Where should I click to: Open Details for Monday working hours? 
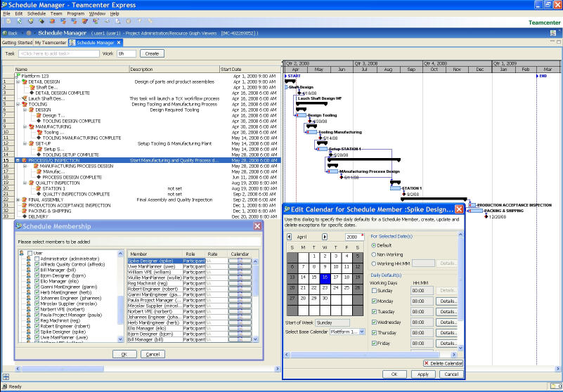[x=447, y=301]
